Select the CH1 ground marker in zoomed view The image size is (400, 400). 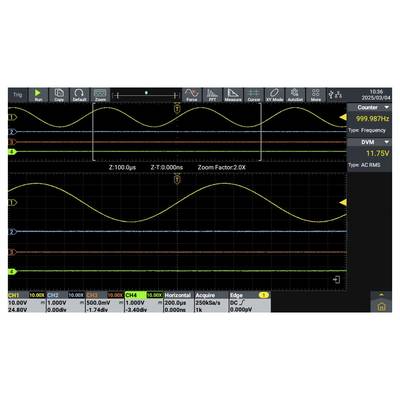pyautogui.click(x=13, y=202)
